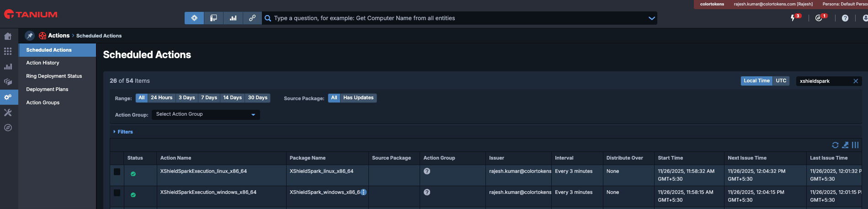Open the user profile icon

865,18
